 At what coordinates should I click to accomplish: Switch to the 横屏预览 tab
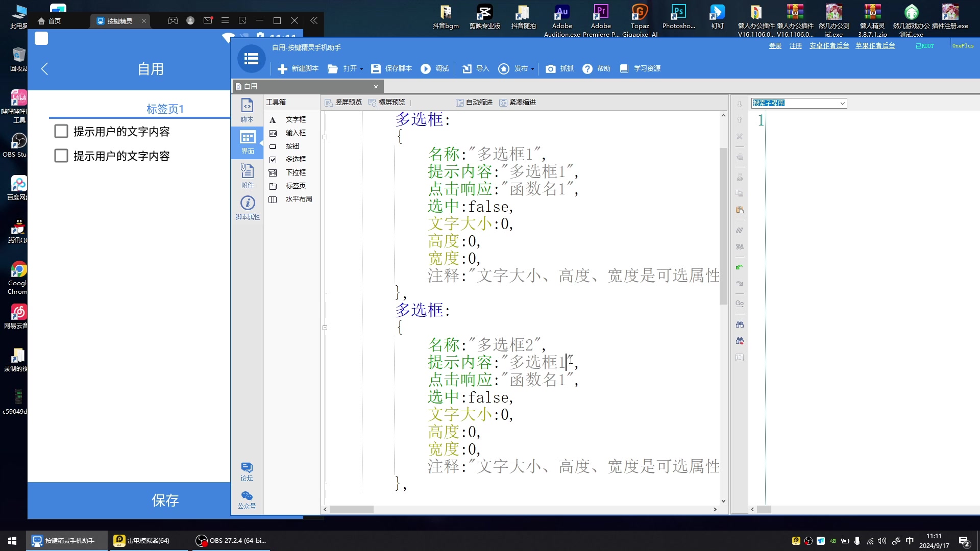pos(387,103)
